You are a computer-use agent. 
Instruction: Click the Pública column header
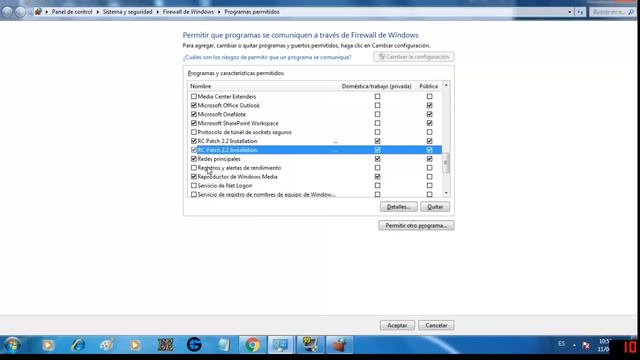[428, 86]
